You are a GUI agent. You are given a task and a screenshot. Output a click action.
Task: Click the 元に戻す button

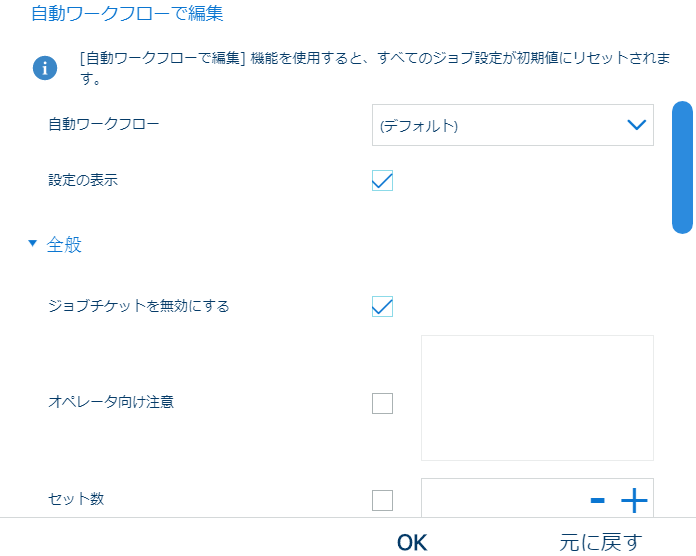click(600, 542)
